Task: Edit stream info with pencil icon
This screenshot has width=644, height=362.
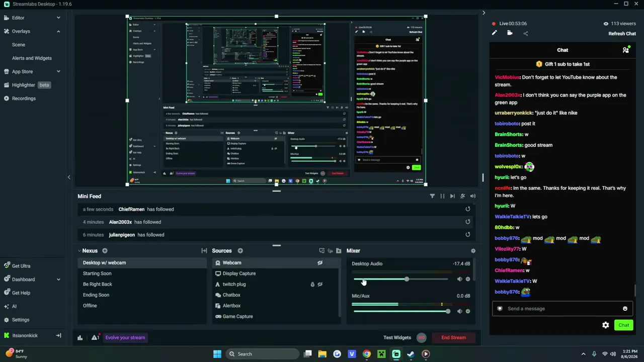Action: (495, 33)
